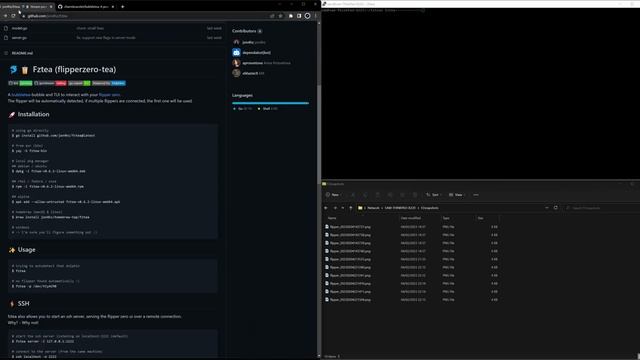640x360 pixels.
Task: Click the Shell language link
Action: 268,109
